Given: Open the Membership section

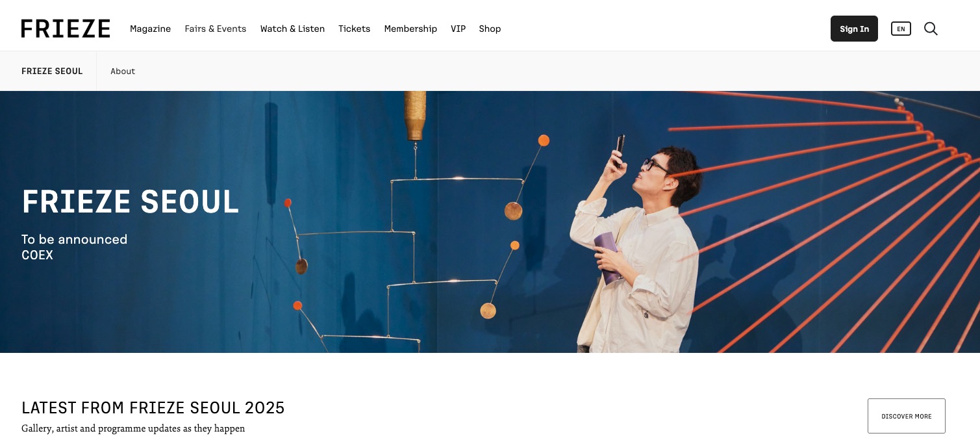Looking at the screenshot, I should [410, 29].
